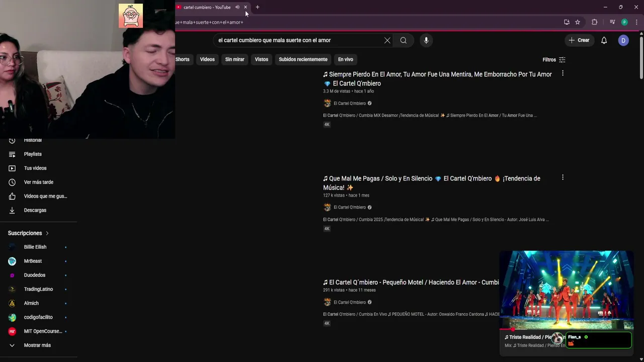Viewport: 644px width, 362px height.
Task: Expand Mostrar más subscriptions
Action: tap(38, 345)
